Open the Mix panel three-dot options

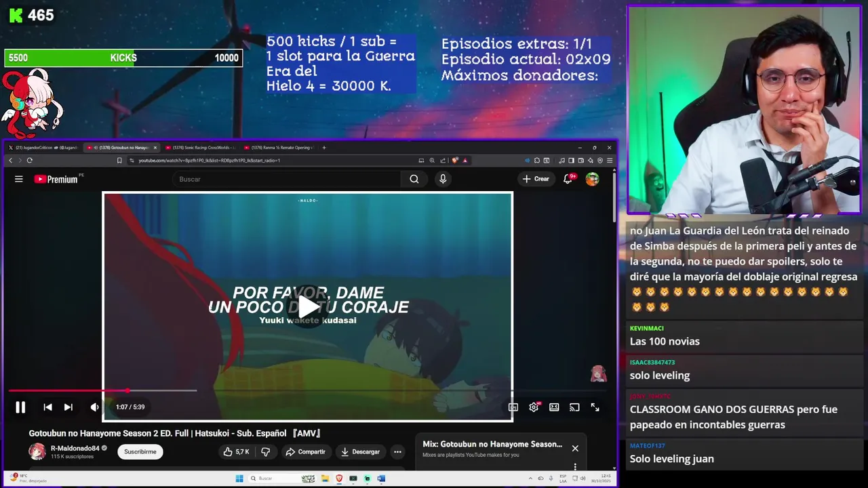click(575, 466)
